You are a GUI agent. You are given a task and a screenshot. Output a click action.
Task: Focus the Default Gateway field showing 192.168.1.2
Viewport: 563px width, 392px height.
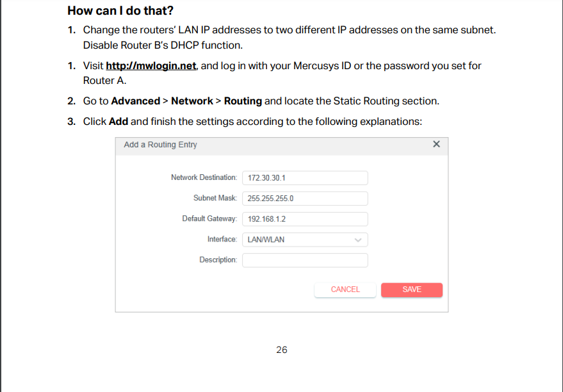click(x=305, y=219)
